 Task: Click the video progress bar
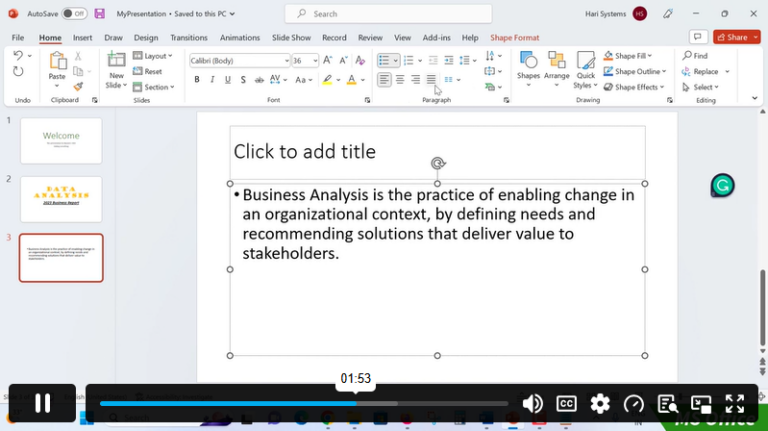[x=304, y=404]
